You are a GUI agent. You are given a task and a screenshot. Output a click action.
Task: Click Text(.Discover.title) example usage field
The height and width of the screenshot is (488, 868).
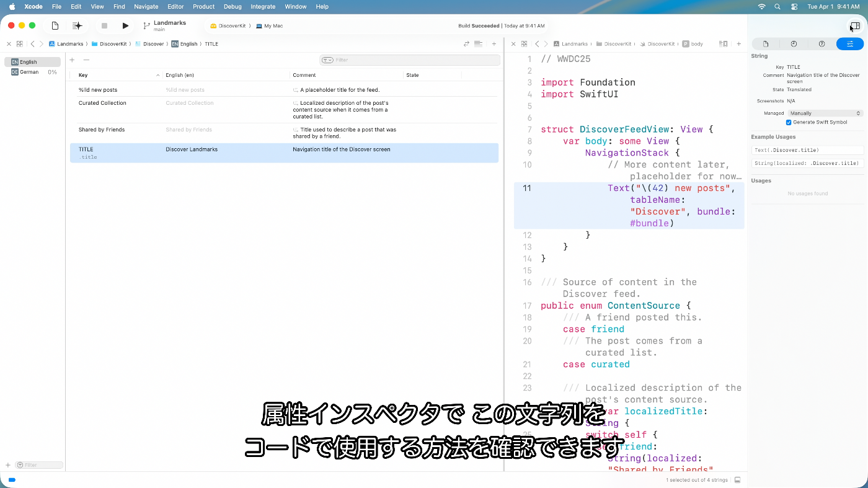click(x=807, y=150)
